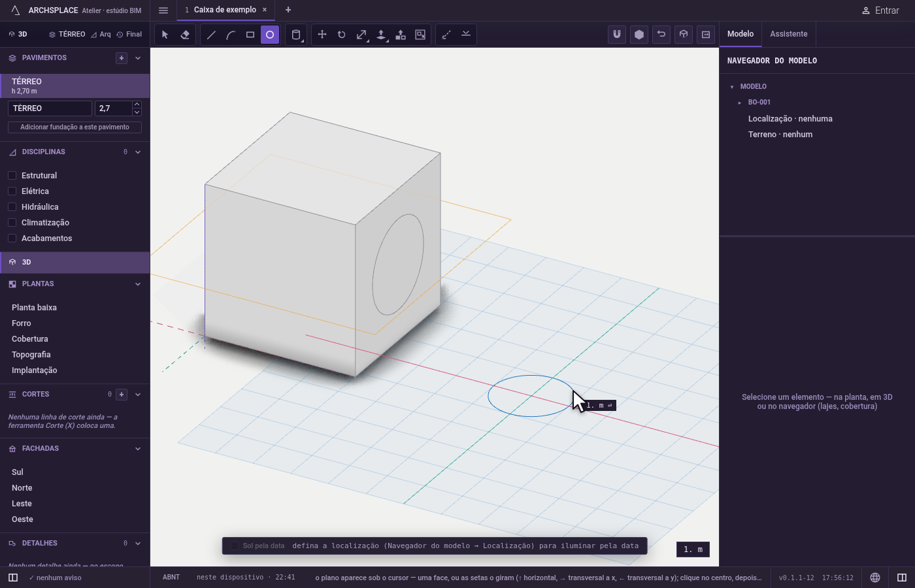The image size is (915, 588).
Task: Enable the Estrutural discipline checkbox
Action: tap(12, 176)
